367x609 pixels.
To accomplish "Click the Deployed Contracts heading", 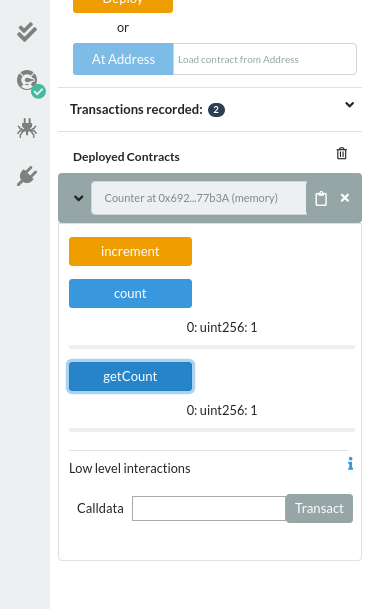I will click(126, 157).
